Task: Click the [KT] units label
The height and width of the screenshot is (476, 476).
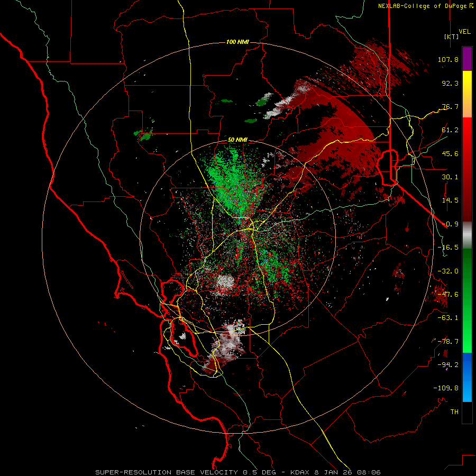Action: [x=452, y=36]
